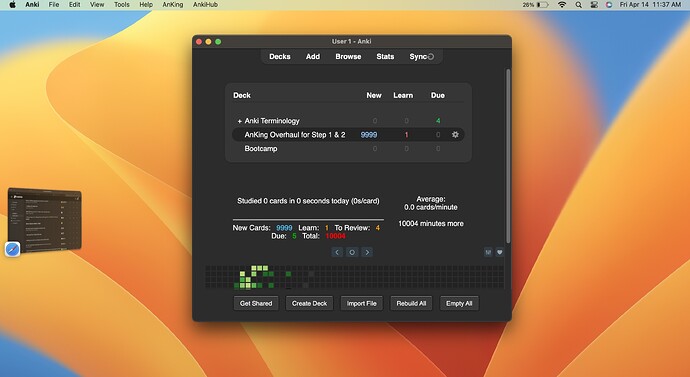Image resolution: width=690 pixels, height=377 pixels.
Task: Open the AnKing Overhaul for Step 1 & 2 deck
Action: 295,135
